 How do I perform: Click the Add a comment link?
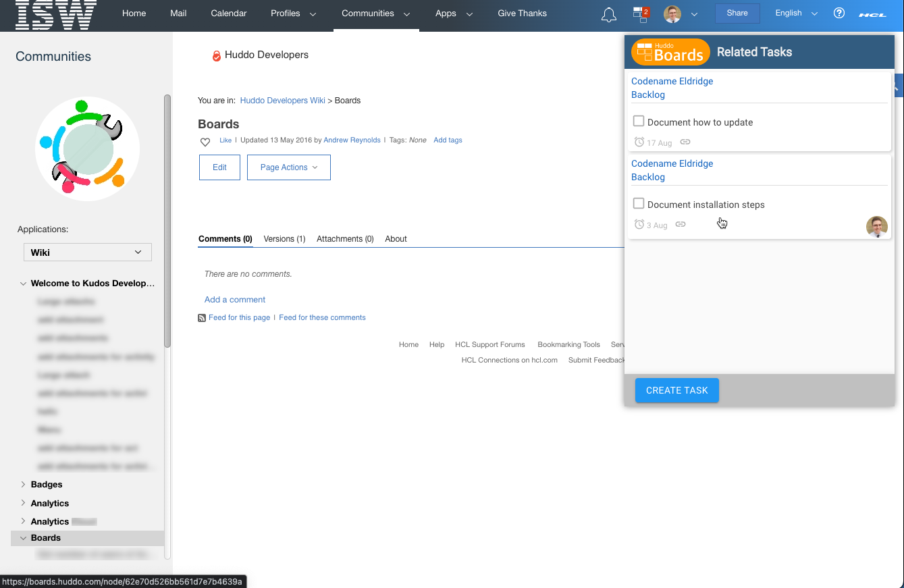point(235,300)
